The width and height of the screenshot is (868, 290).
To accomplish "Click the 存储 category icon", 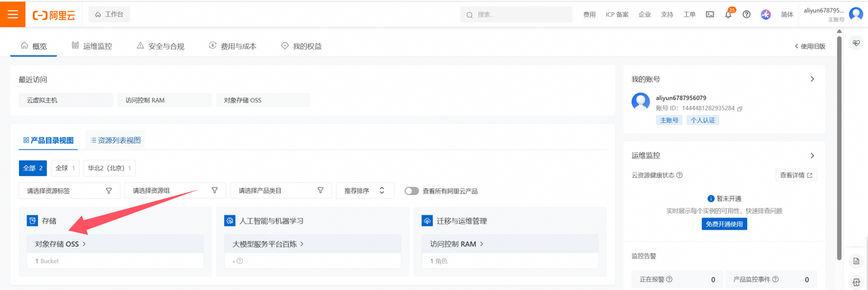I will [x=31, y=221].
